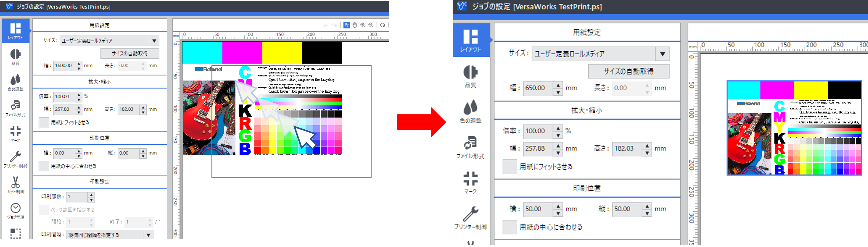Click 用紙設定 header in left window

[x=99, y=25]
